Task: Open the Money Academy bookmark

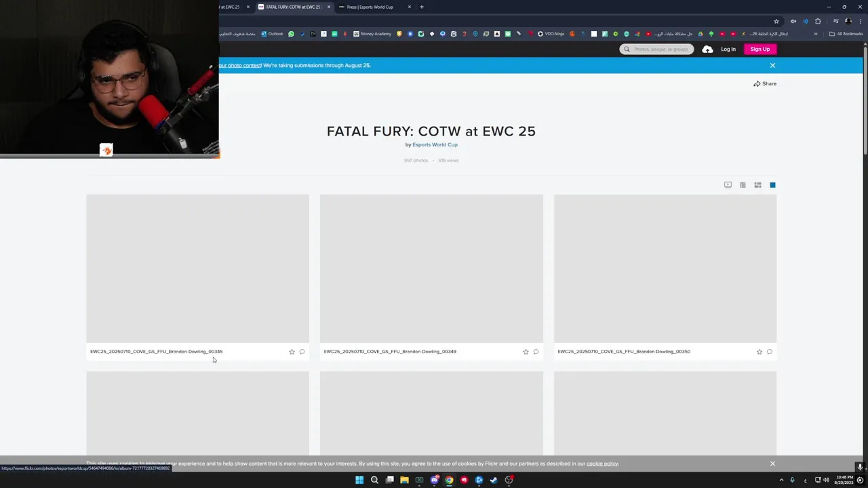Action: click(372, 34)
